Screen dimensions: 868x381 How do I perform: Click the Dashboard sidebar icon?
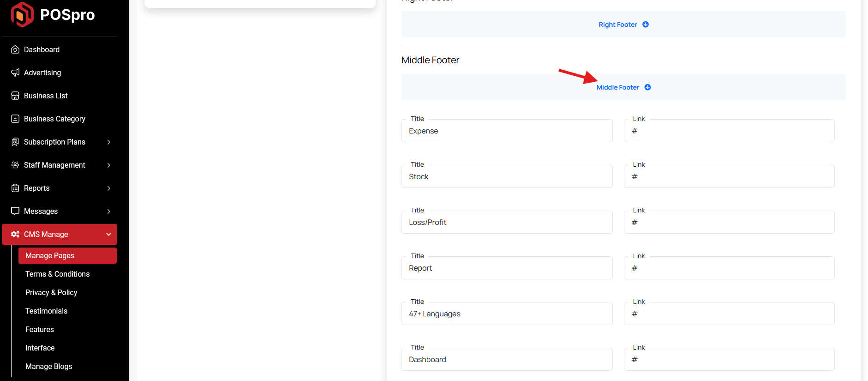pyautogui.click(x=15, y=50)
